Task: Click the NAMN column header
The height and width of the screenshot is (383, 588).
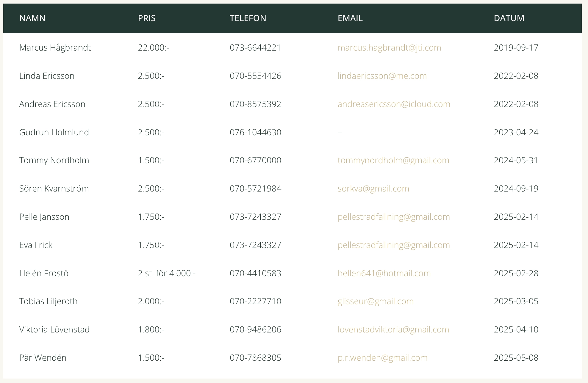Action: pyautogui.click(x=32, y=18)
